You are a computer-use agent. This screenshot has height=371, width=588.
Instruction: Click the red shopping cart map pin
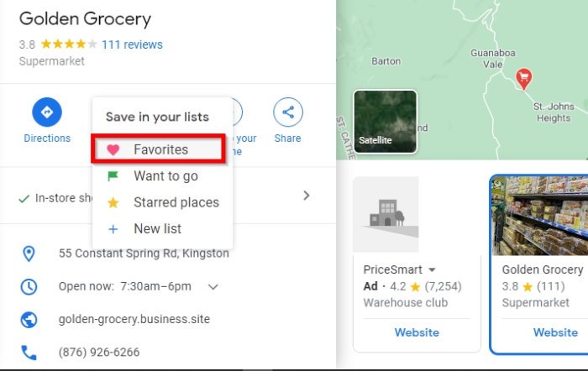tap(525, 79)
